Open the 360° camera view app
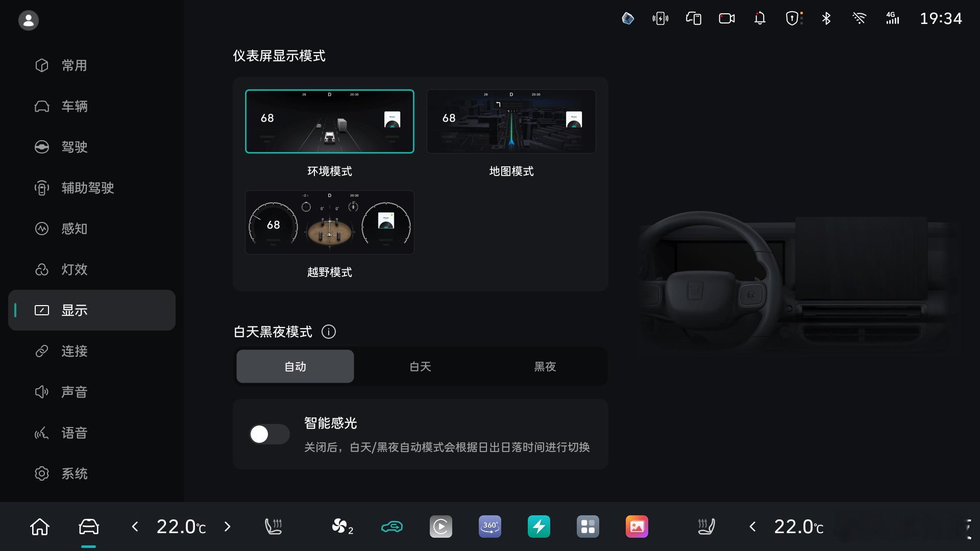The height and width of the screenshot is (551, 980). pos(489,527)
